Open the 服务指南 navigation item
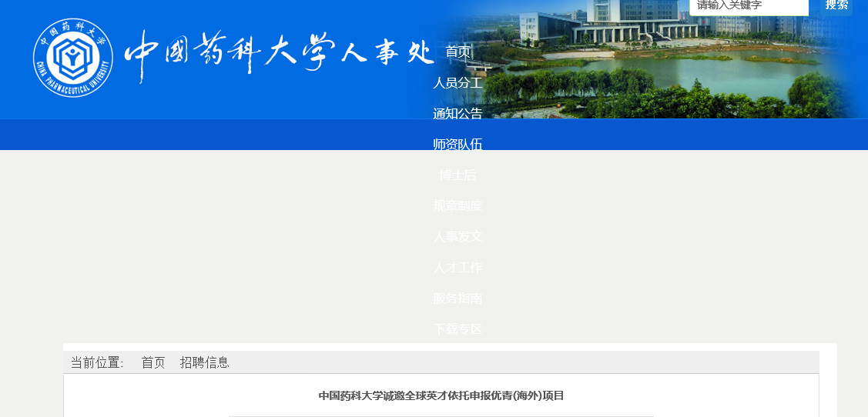Screen dimensions: 868x417 (x=457, y=299)
